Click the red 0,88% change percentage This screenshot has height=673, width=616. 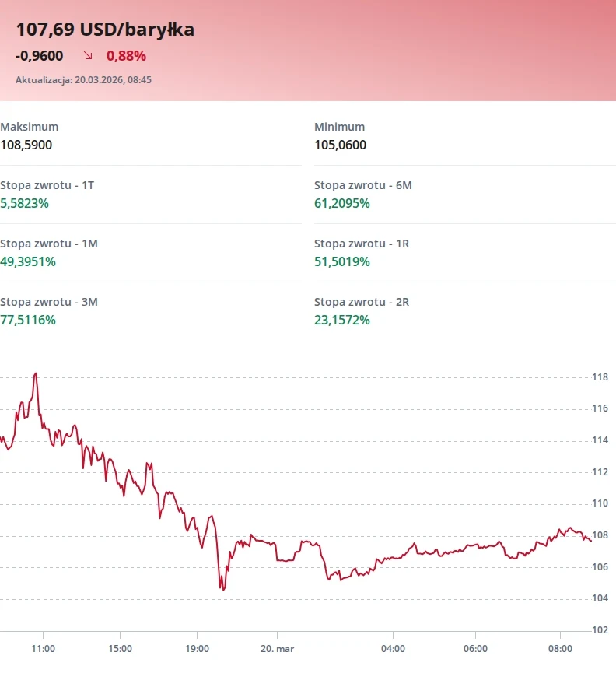tap(126, 56)
